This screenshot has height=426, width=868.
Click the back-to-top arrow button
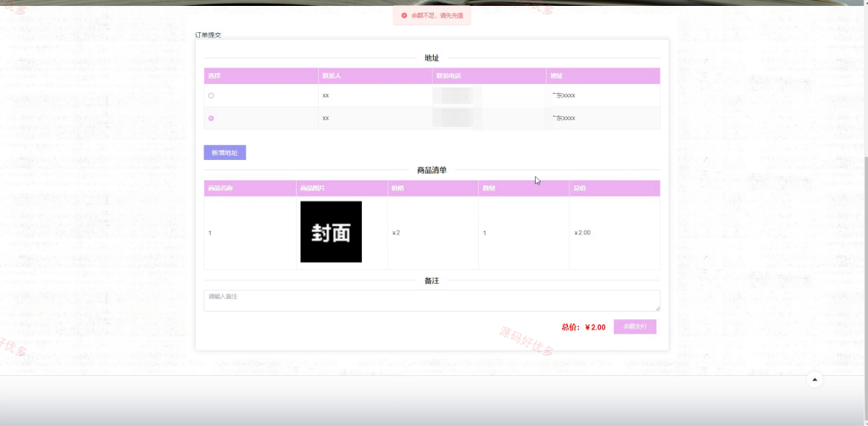coord(815,379)
